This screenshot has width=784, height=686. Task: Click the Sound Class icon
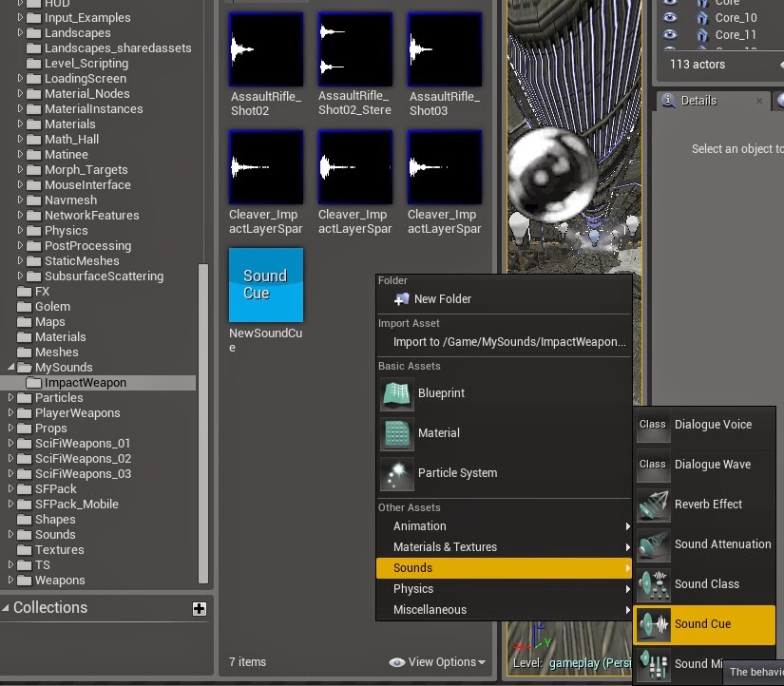click(654, 584)
